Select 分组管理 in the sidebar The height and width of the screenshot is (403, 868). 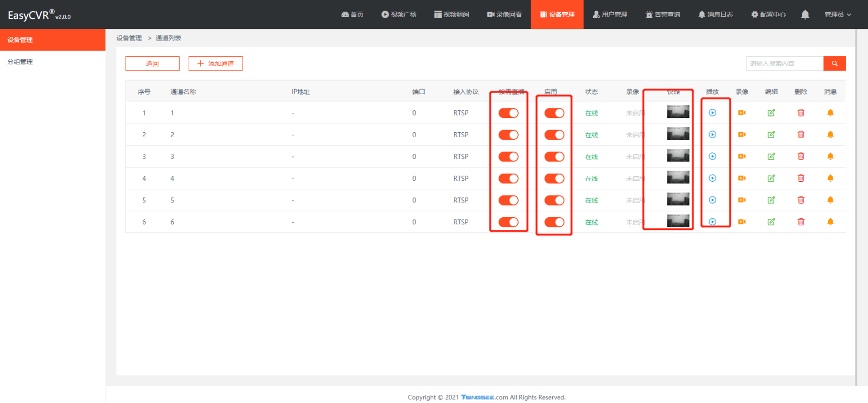(x=20, y=62)
